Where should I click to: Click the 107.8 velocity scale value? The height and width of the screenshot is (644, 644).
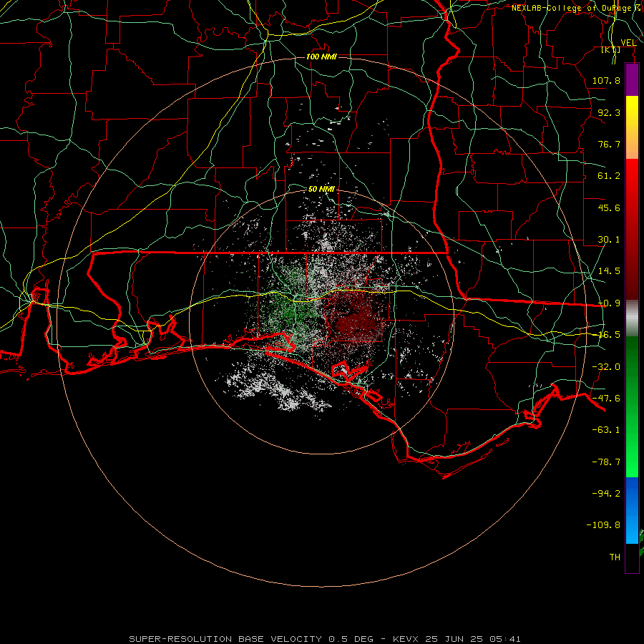(606, 80)
